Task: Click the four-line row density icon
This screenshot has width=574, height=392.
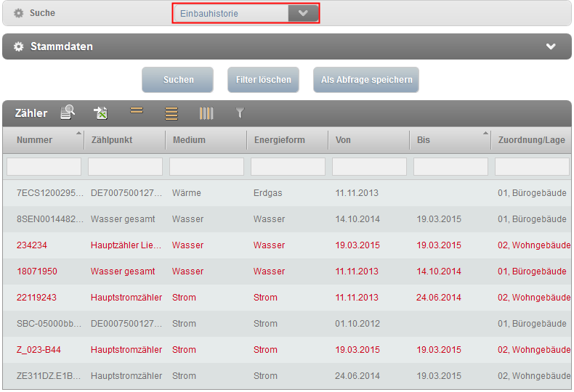Action: pyautogui.click(x=171, y=113)
